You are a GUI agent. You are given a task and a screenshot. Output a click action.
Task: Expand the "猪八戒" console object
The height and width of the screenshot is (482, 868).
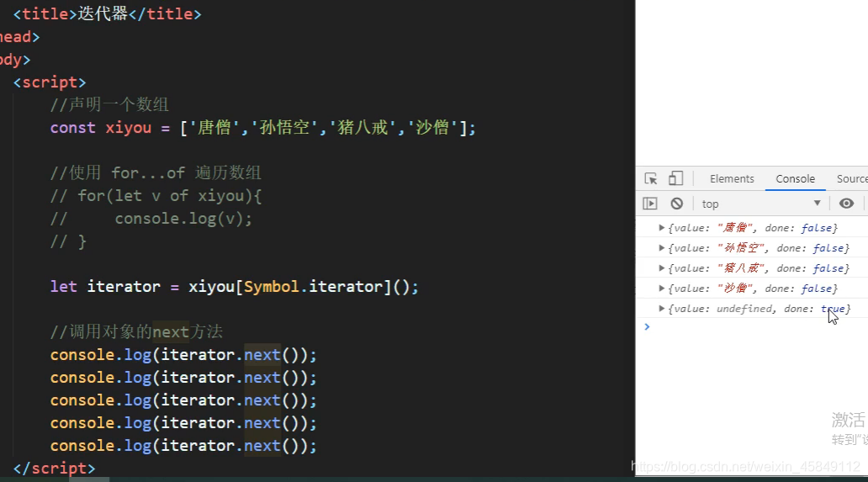(661, 267)
